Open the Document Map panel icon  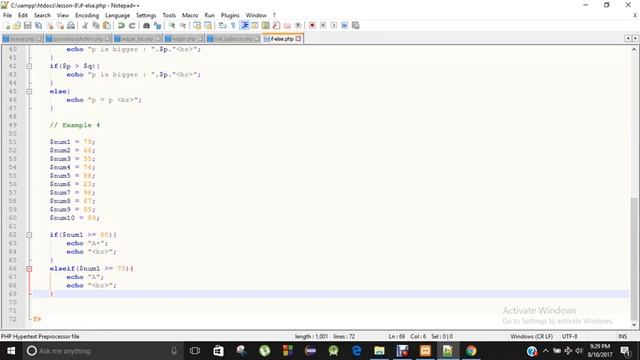(x=266, y=25)
